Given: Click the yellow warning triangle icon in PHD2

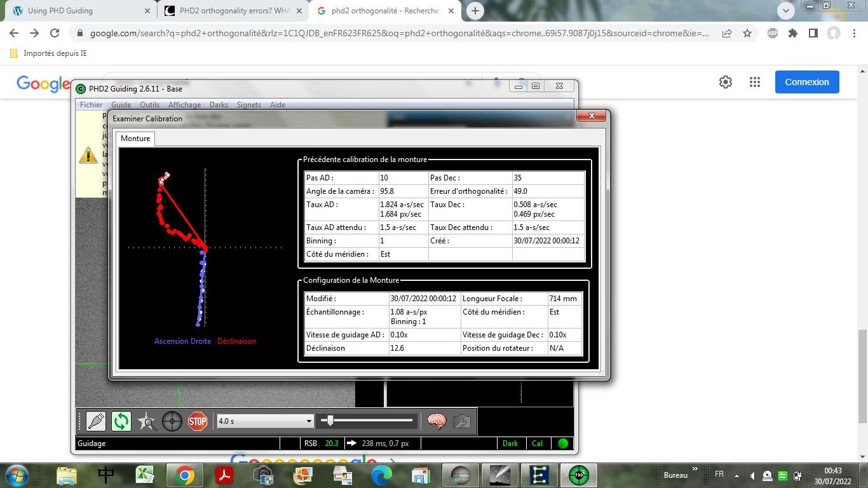Looking at the screenshot, I should (88, 154).
